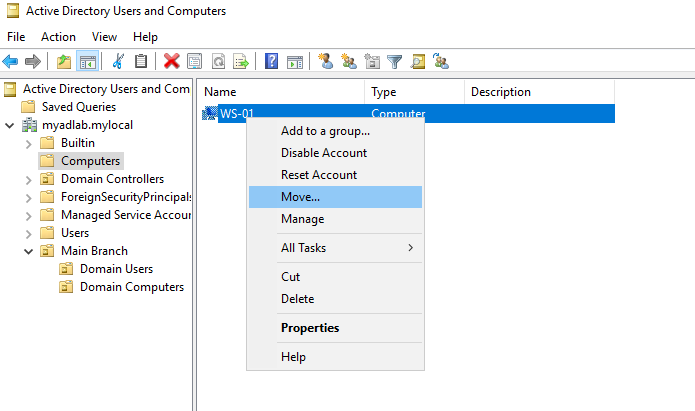Image resolution: width=695 pixels, height=411 pixels.
Task: Click the red Delete X toolbar icon
Action: pos(172,62)
